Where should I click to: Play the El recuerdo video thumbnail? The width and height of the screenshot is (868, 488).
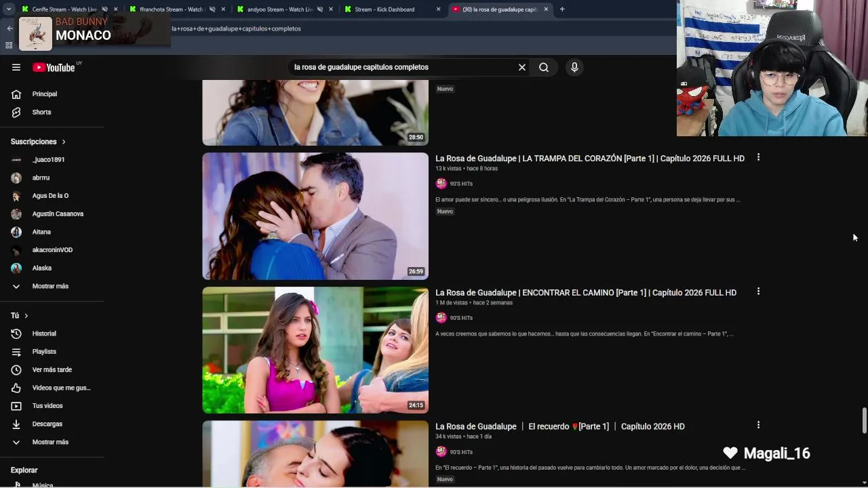pyautogui.click(x=315, y=453)
